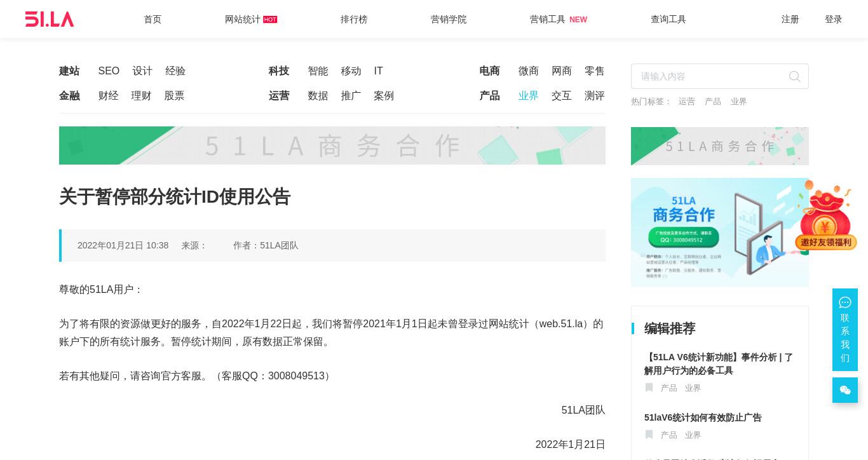Select the 财经 category
868x460 pixels.
[x=109, y=96]
